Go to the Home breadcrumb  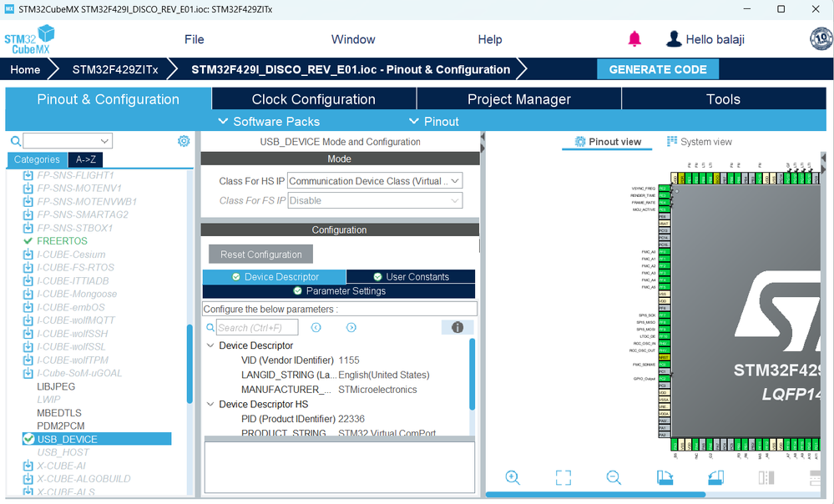point(25,69)
